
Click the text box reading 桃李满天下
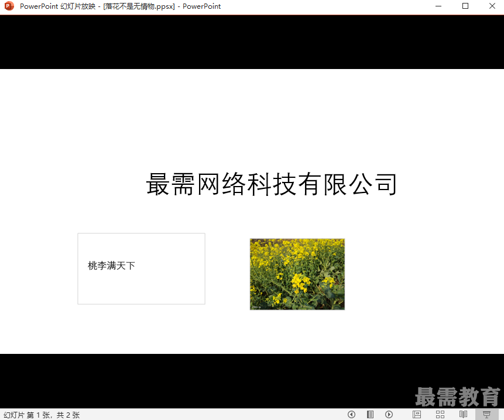click(x=142, y=268)
